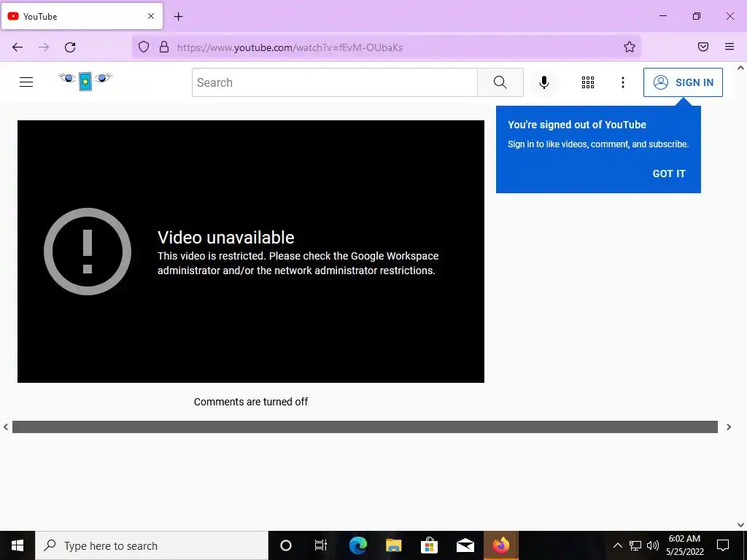Screen dimensions: 747x560
Task: Show hidden tray icons chevron
Action: 617,545
